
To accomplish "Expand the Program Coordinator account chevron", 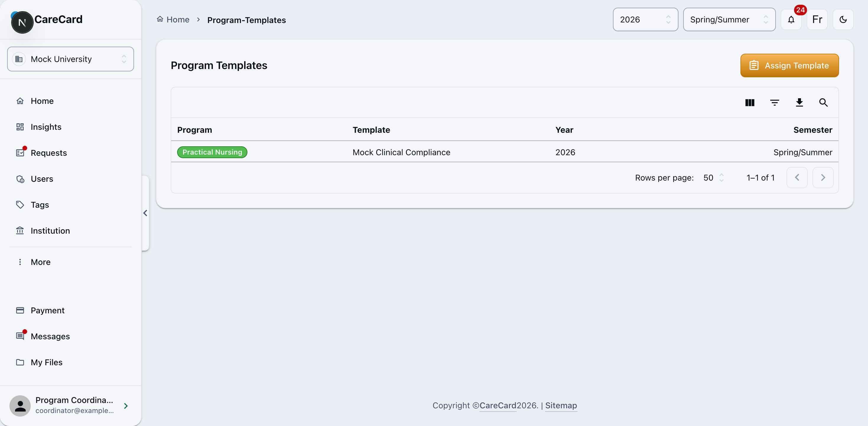I will click(x=126, y=406).
